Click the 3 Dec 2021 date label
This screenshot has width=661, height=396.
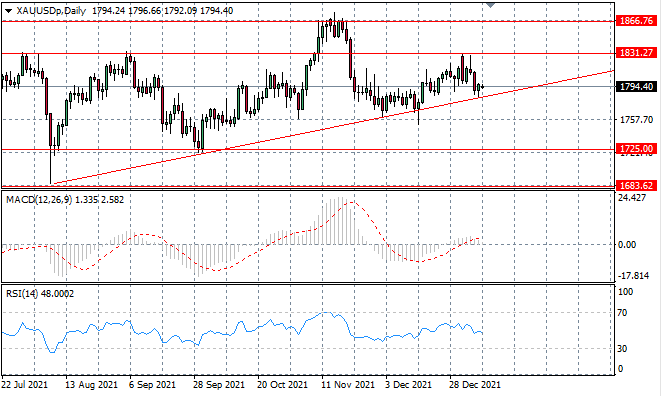[408, 385]
